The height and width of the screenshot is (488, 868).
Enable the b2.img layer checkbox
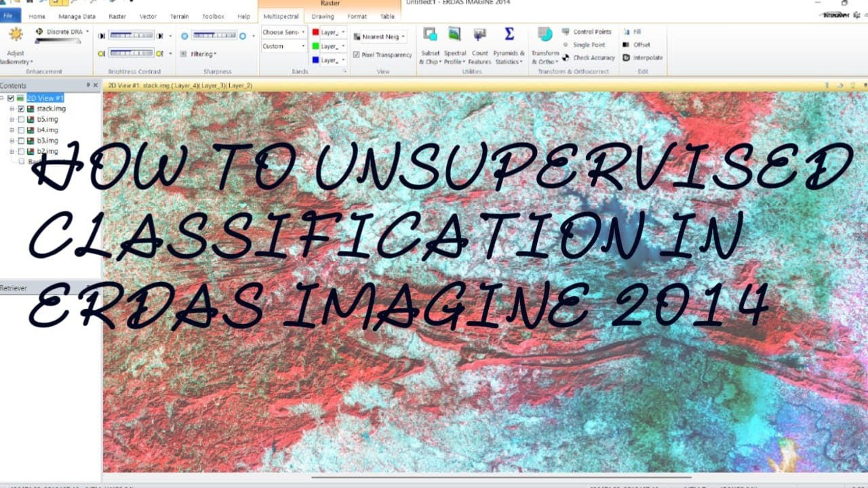(x=21, y=151)
